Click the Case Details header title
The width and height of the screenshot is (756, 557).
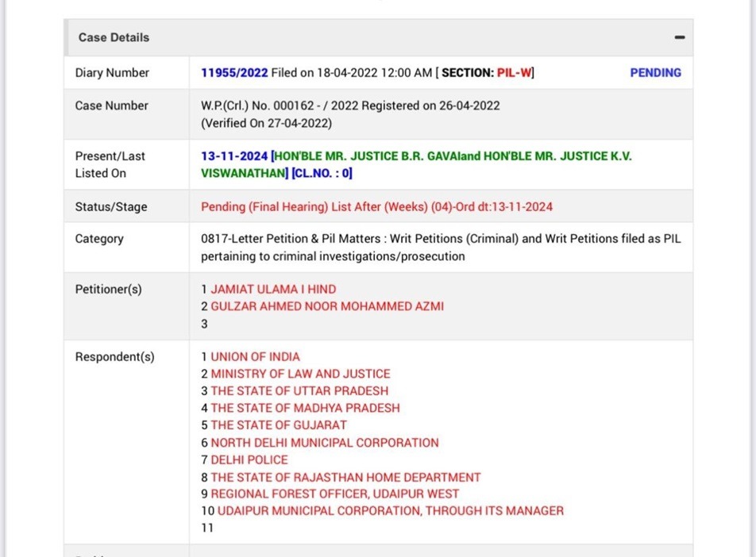(x=114, y=37)
